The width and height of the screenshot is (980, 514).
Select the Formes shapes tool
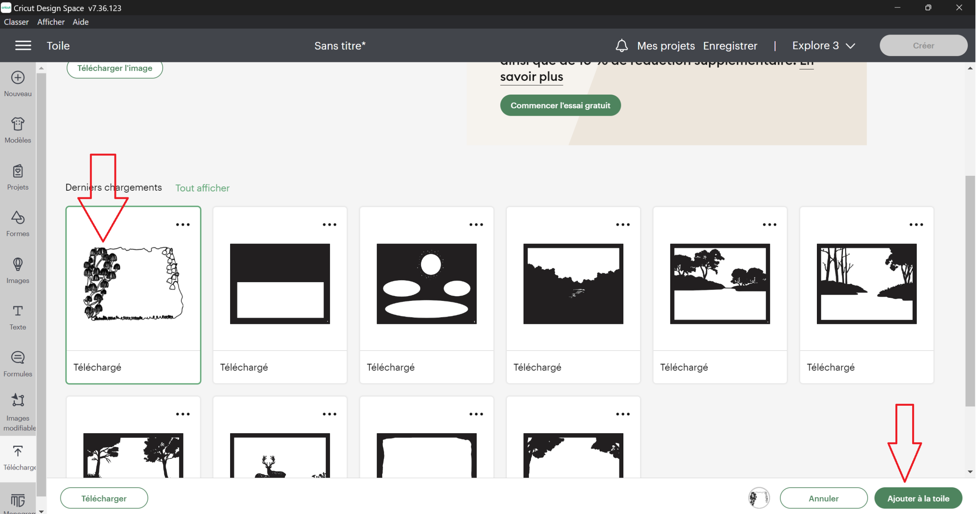18,224
